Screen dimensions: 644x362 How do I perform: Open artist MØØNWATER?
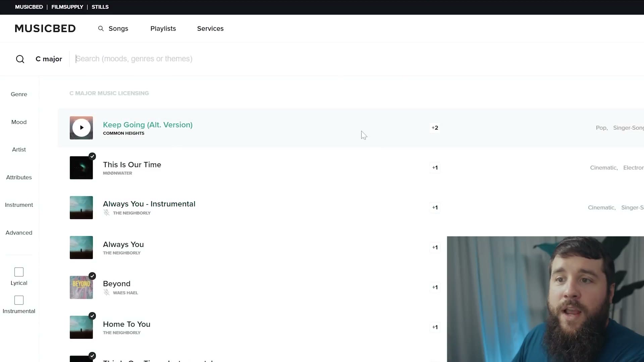[x=117, y=173]
